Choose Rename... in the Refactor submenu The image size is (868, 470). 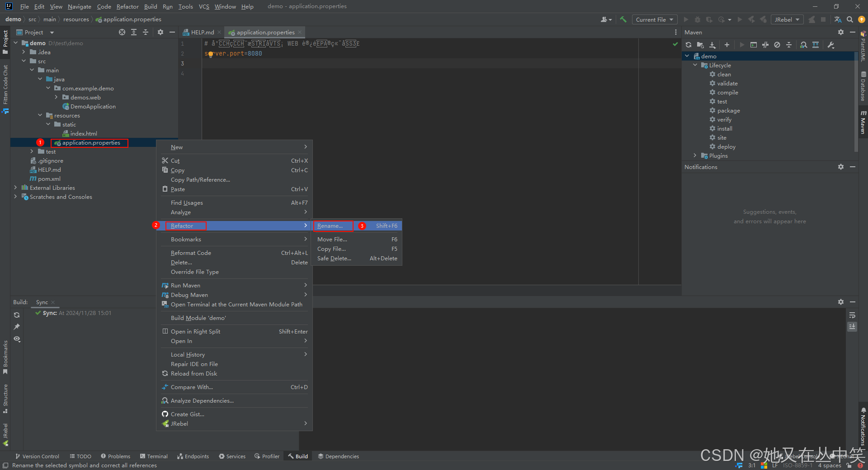pos(357,226)
